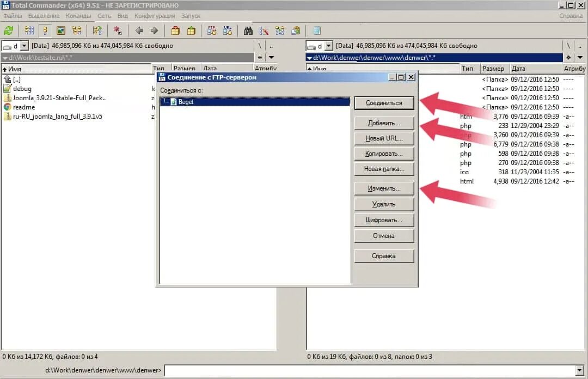Click the Добавить... button

tap(384, 123)
